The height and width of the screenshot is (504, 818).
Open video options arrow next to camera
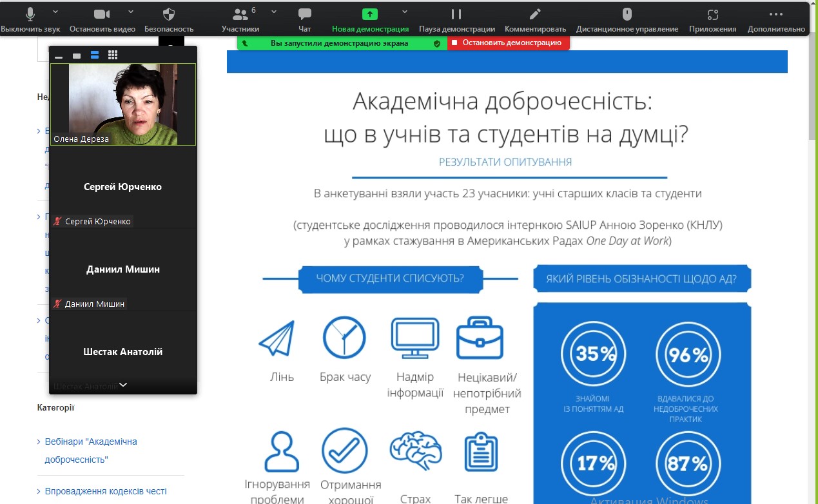click(131, 12)
